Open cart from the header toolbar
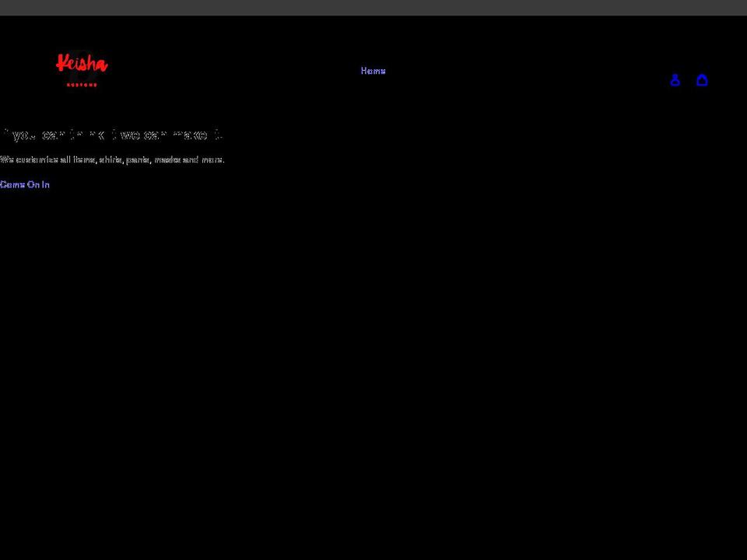This screenshot has width=747, height=560. 702,80
